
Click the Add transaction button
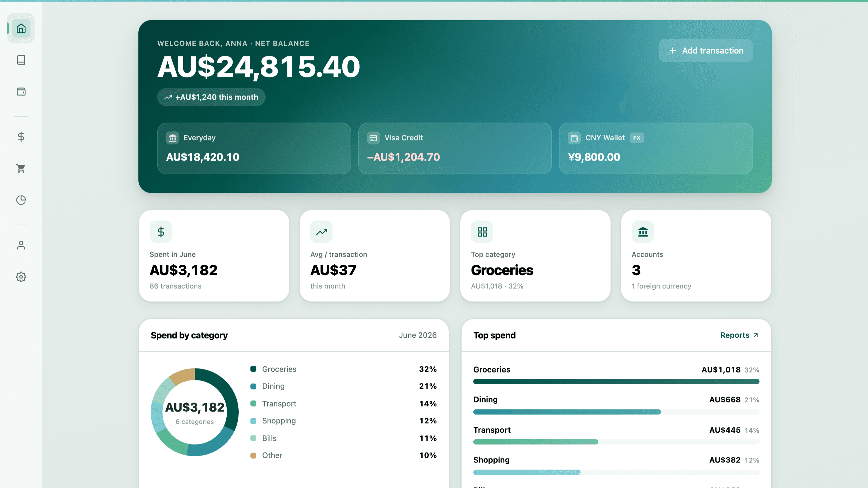(x=706, y=50)
